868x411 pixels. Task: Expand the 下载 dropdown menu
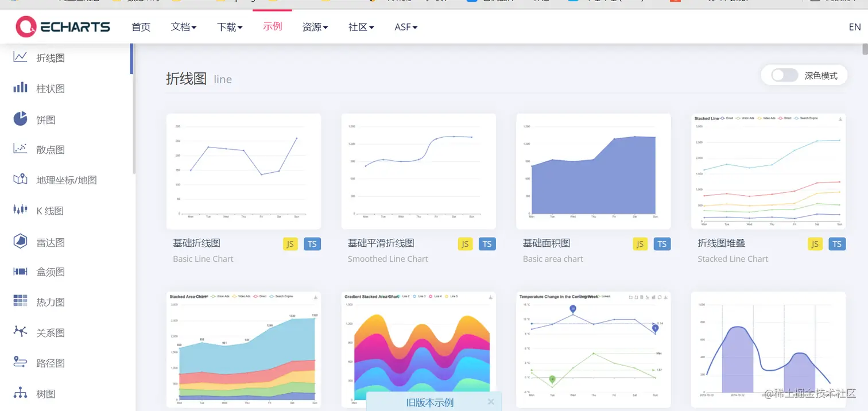click(x=230, y=26)
